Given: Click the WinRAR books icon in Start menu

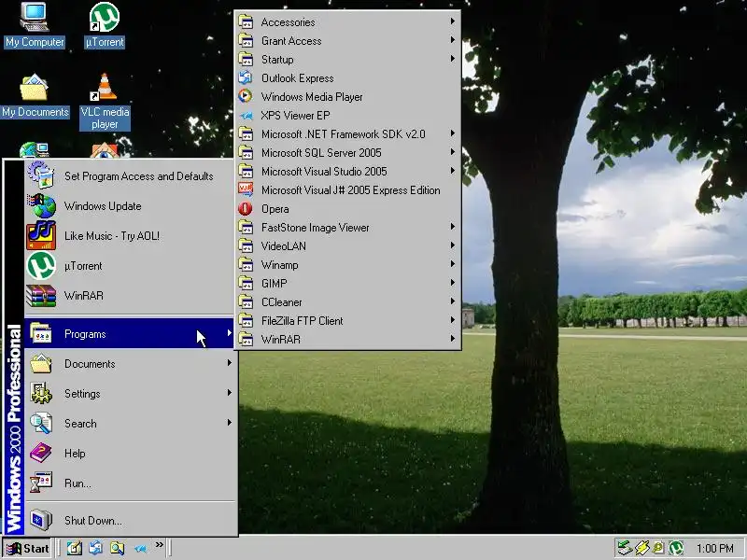Looking at the screenshot, I should 41,295.
